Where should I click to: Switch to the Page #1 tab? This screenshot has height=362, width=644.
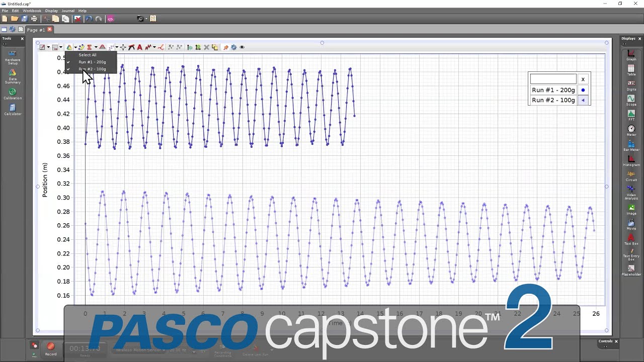click(x=36, y=30)
